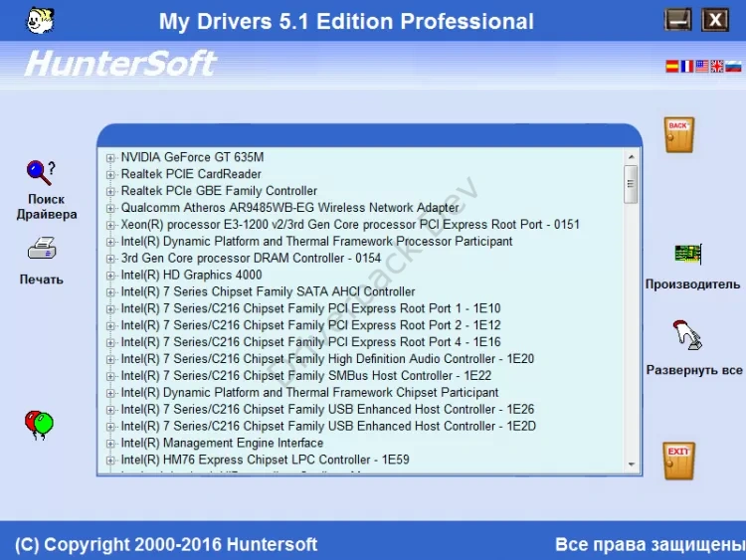
Task: Minimize the My Drivers window
Action: pyautogui.click(x=677, y=20)
